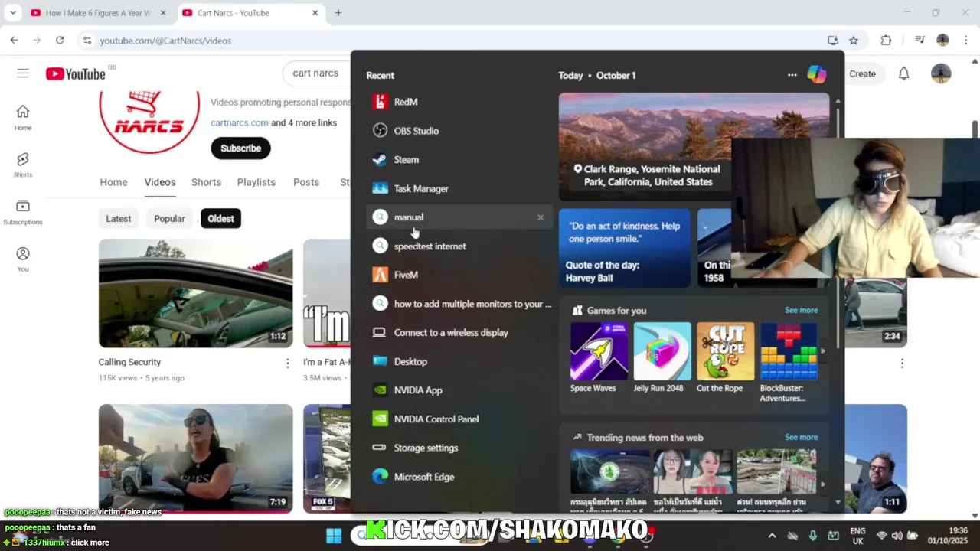Switch to channel Posts tab

(x=306, y=182)
